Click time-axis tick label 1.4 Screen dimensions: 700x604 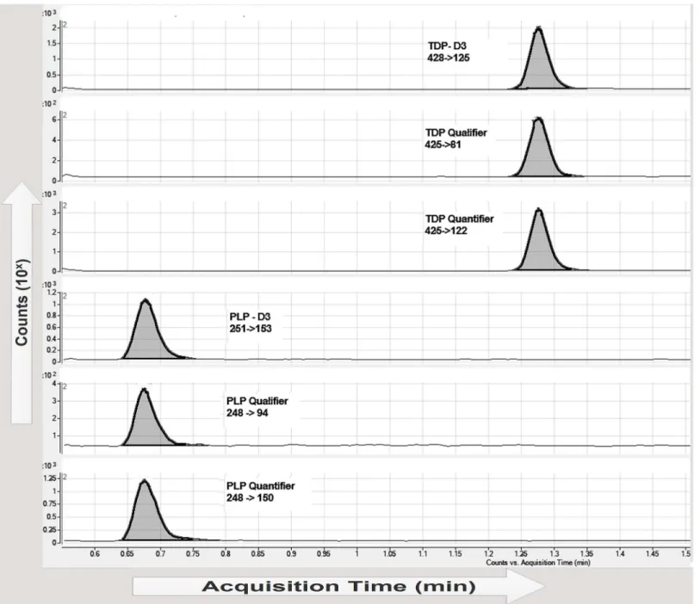click(x=620, y=553)
